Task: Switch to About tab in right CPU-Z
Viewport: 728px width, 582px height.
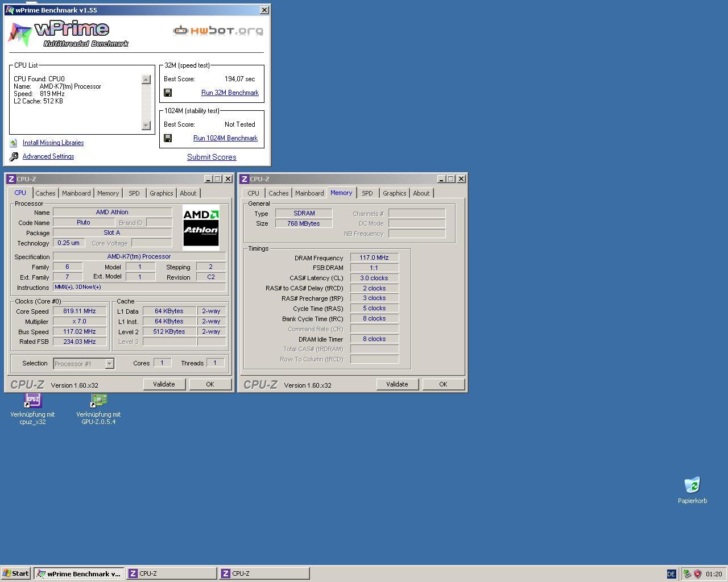Action: click(x=421, y=193)
